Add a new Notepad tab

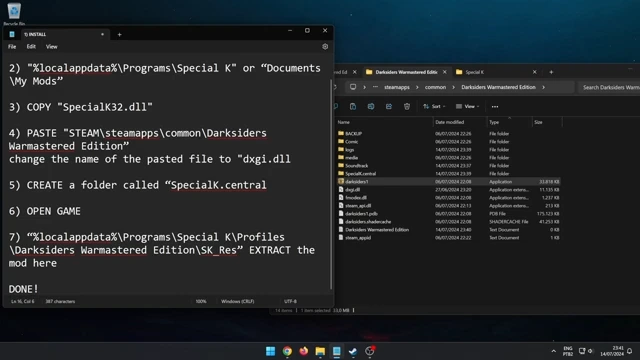(x=120, y=35)
